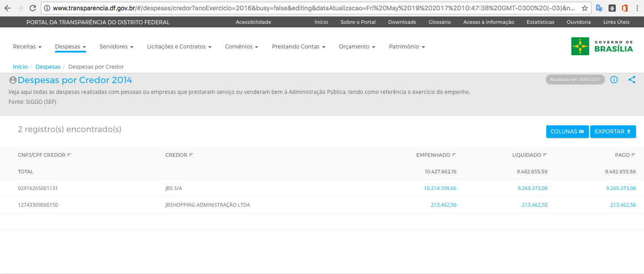Go to Despesas breadcrumb link
This screenshot has height=274, width=644.
[x=48, y=67]
